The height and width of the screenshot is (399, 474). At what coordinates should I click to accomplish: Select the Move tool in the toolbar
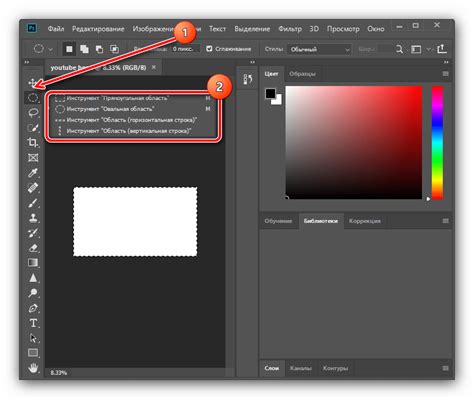(x=33, y=82)
